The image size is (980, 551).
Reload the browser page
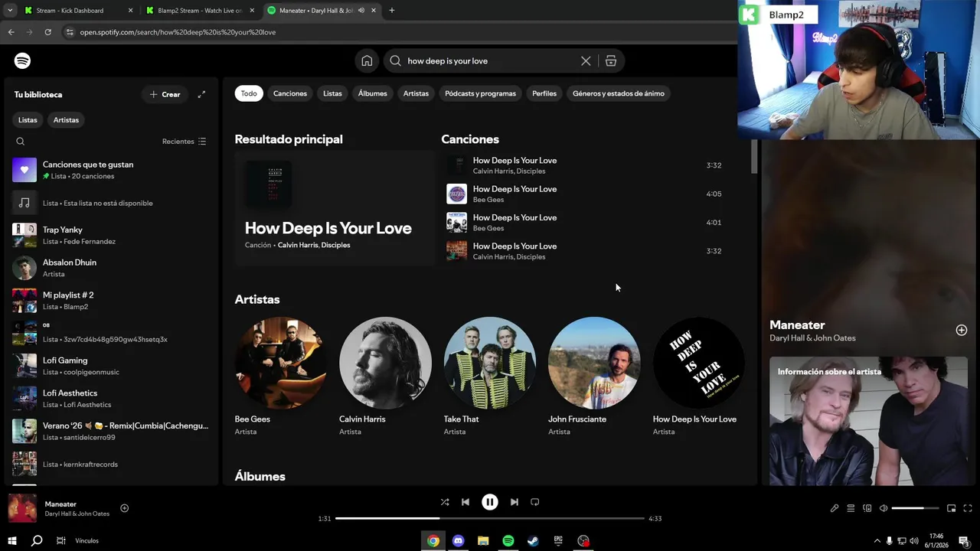click(x=47, y=32)
